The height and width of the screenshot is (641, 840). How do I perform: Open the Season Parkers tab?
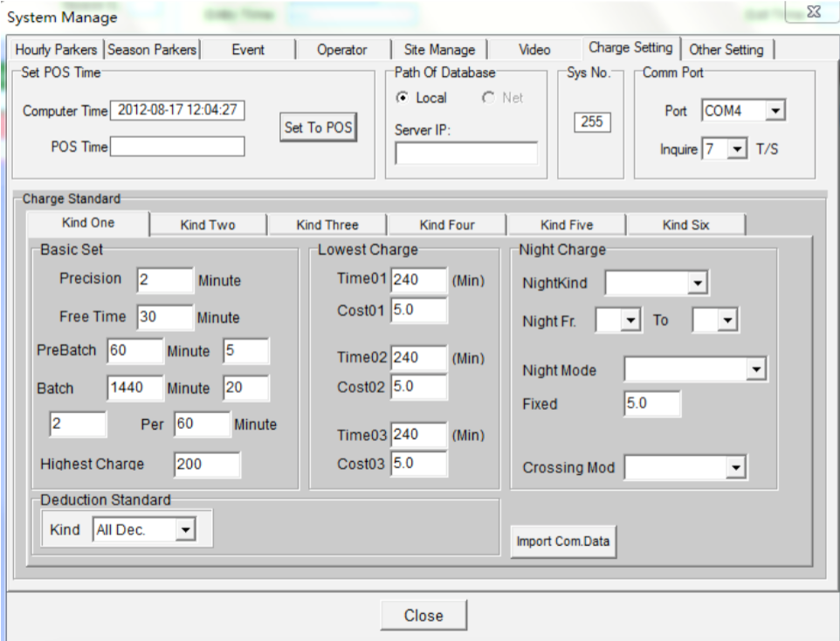[155, 50]
